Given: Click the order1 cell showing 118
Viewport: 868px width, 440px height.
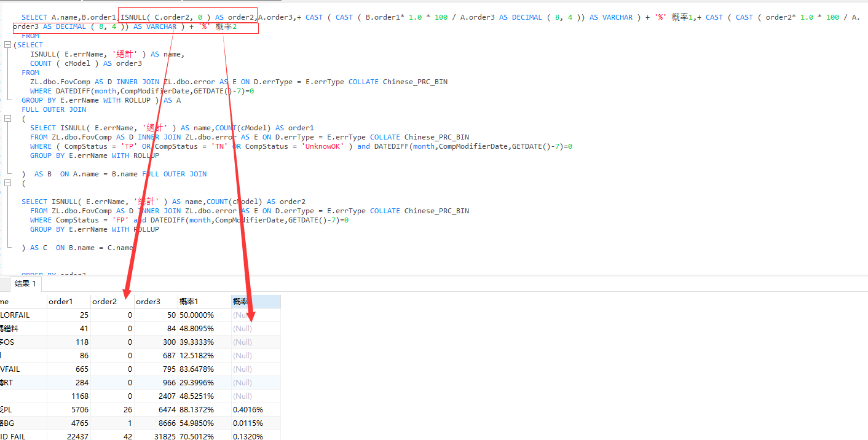Looking at the screenshot, I should click(x=69, y=342).
